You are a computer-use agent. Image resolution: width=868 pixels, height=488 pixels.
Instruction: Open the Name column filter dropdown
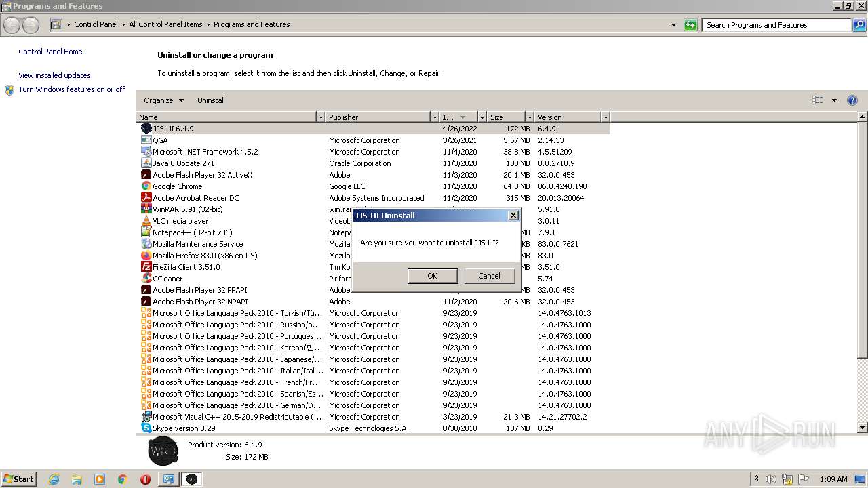pos(321,117)
